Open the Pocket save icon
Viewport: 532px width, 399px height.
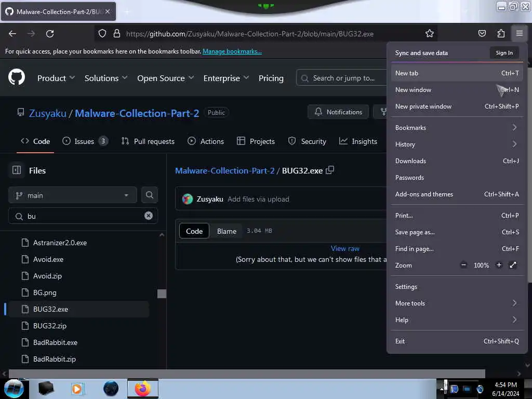coord(482,33)
